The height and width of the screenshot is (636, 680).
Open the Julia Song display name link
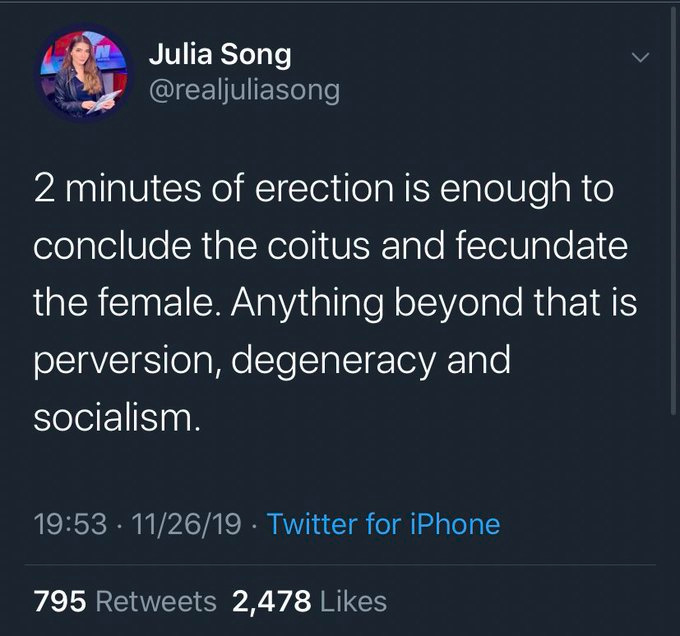tap(219, 54)
